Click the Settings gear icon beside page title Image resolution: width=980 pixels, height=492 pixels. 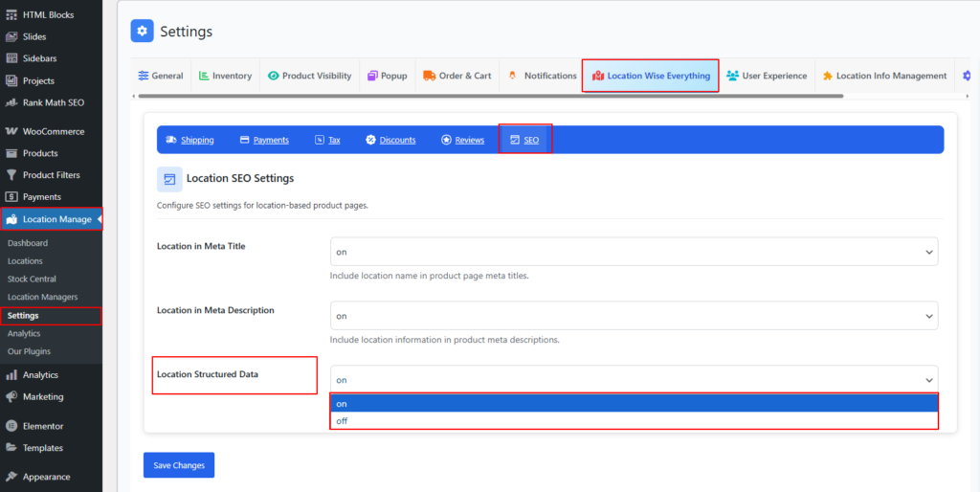pos(143,32)
